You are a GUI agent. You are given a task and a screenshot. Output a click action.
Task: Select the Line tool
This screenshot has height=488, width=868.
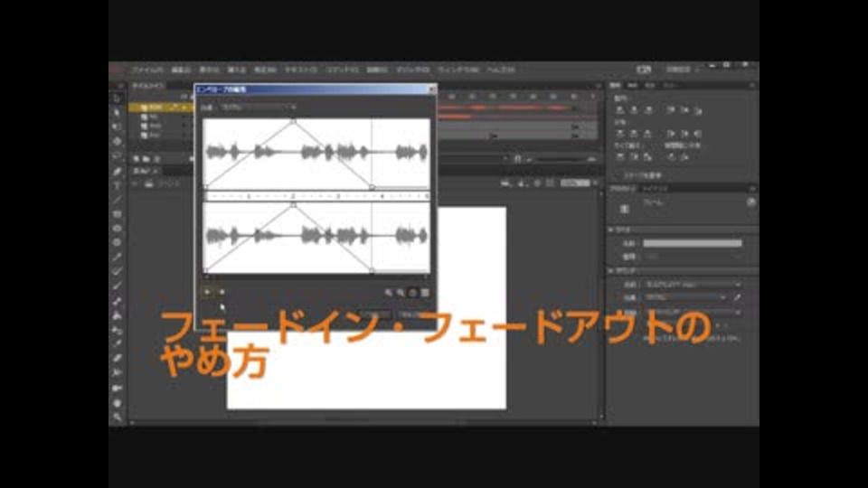coord(117,200)
